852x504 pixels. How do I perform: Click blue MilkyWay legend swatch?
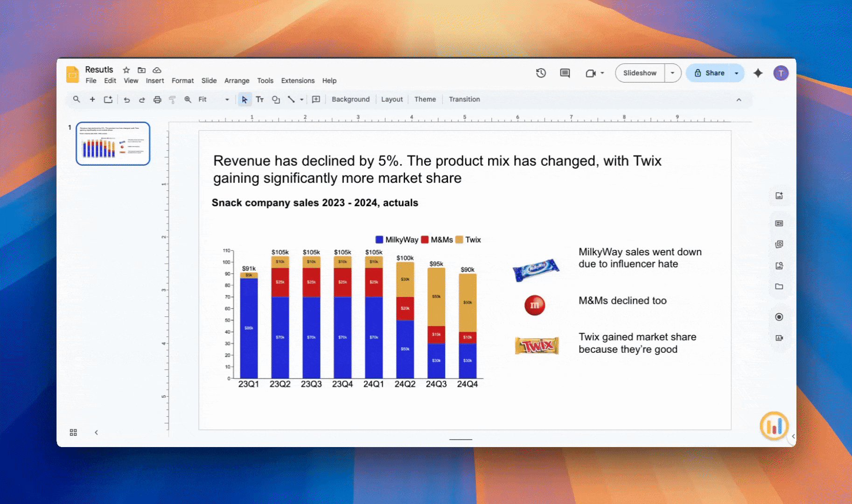(379, 239)
